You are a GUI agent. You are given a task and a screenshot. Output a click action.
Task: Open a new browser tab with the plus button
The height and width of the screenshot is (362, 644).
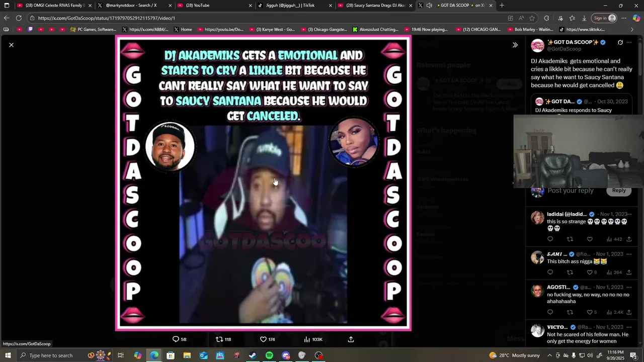(x=502, y=6)
